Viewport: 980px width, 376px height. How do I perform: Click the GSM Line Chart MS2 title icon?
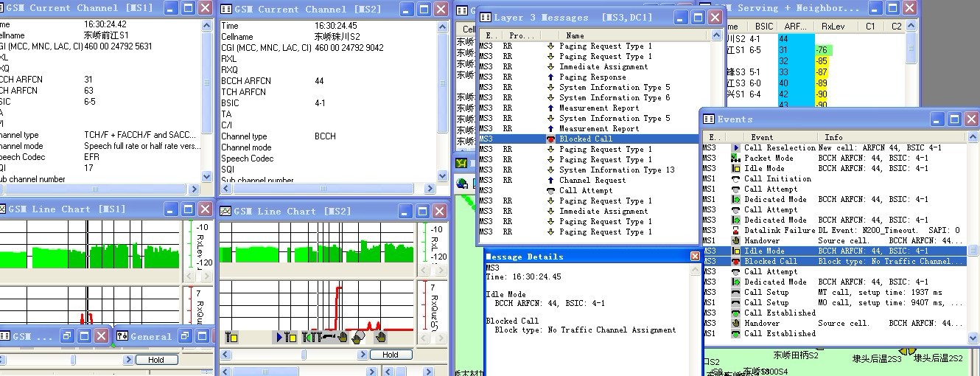[x=226, y=211]
